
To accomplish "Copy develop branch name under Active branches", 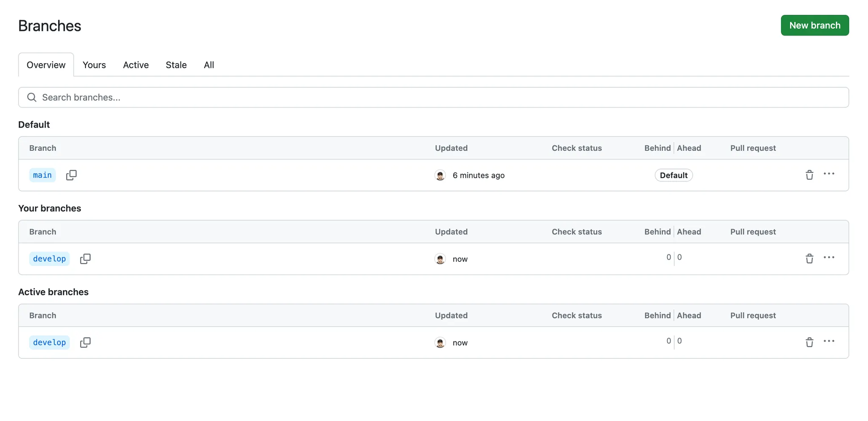I will click(x=85, y=342).
